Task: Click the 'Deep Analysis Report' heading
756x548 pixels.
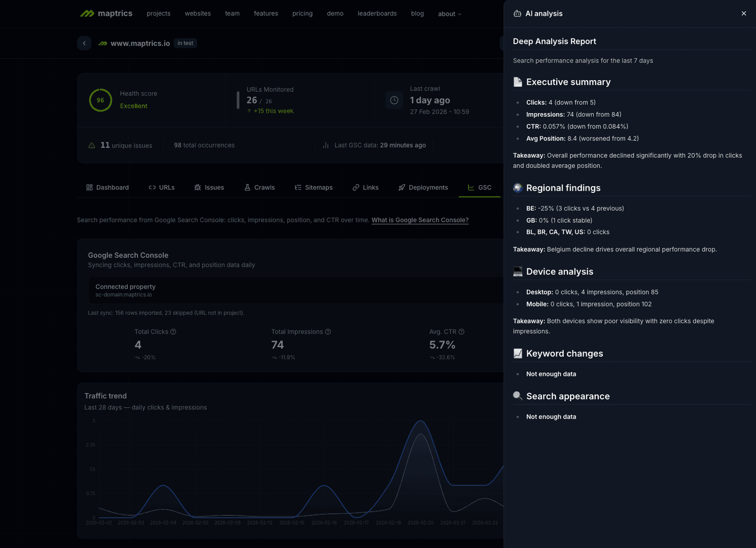Action: [x=554, y=42]
